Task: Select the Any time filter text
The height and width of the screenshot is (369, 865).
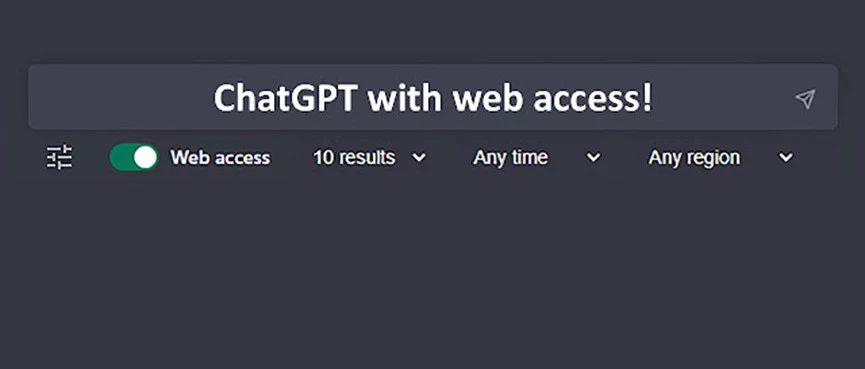Action: pyautogui.click(x=510, y=158)
